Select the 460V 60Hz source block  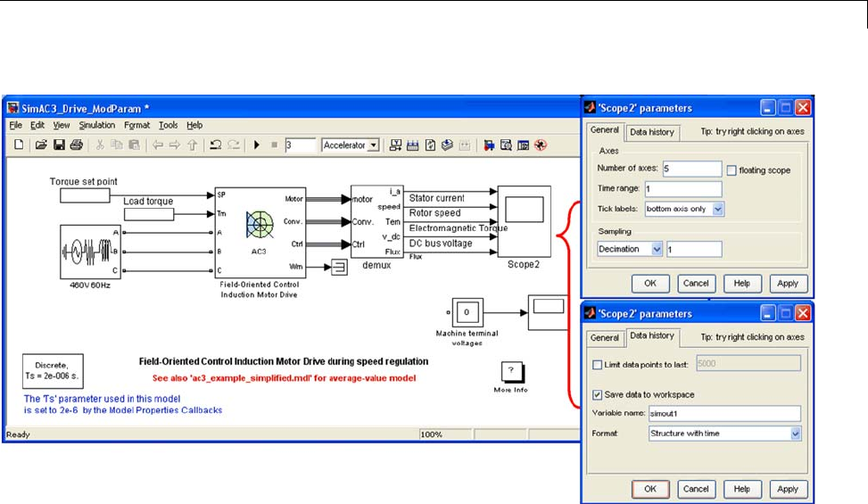90,252
